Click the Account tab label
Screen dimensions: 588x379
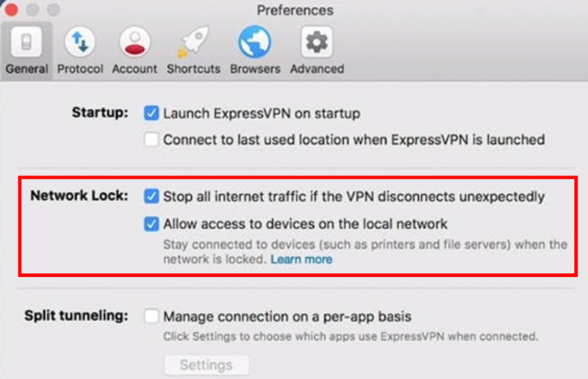point(135,69)
